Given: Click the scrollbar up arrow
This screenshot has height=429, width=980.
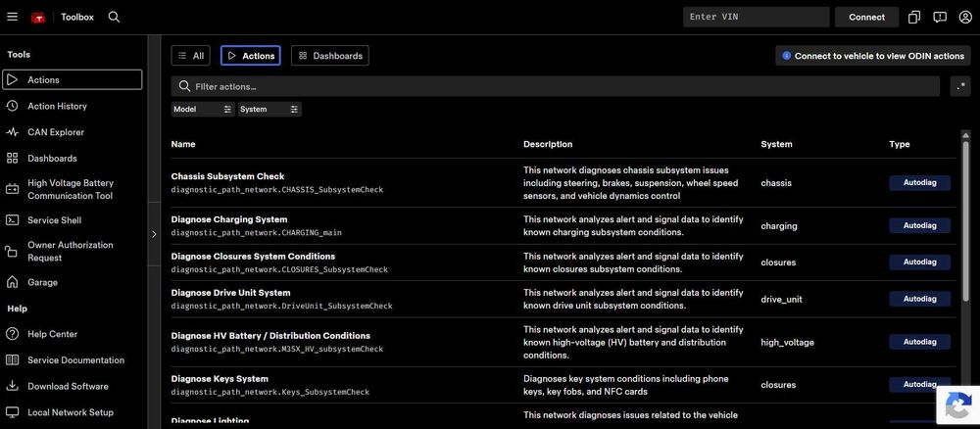Looking at the screenshot, I should (x=965, y=135).
